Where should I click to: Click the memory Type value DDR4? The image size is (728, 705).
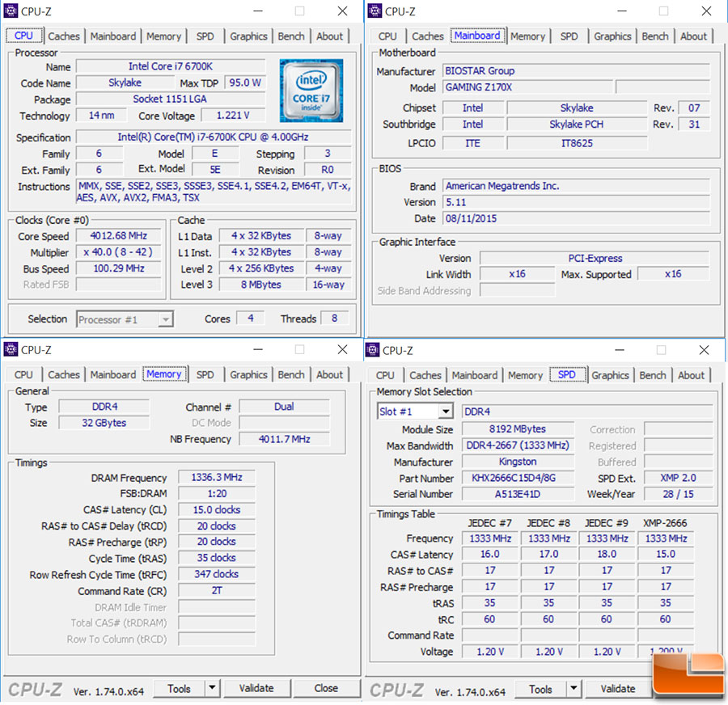104,407
